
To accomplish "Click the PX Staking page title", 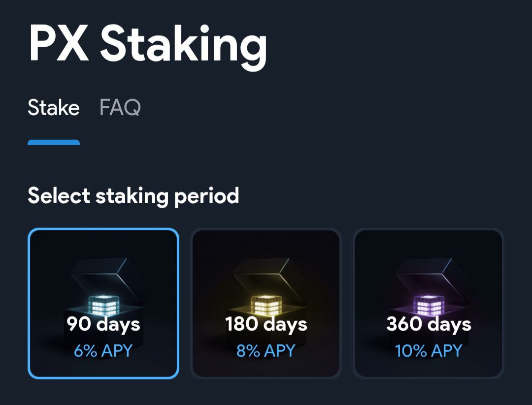I will click(x=148, y=44).
